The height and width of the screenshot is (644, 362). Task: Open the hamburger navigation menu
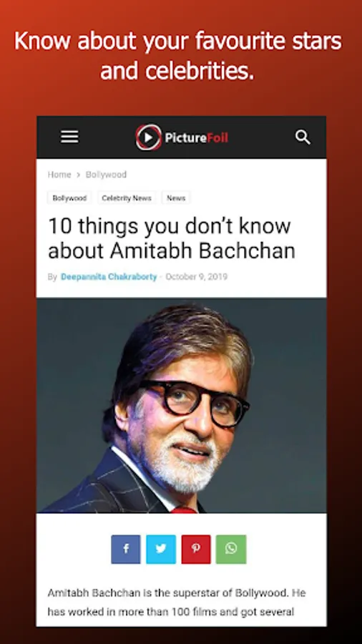click(x=70, y=137)
